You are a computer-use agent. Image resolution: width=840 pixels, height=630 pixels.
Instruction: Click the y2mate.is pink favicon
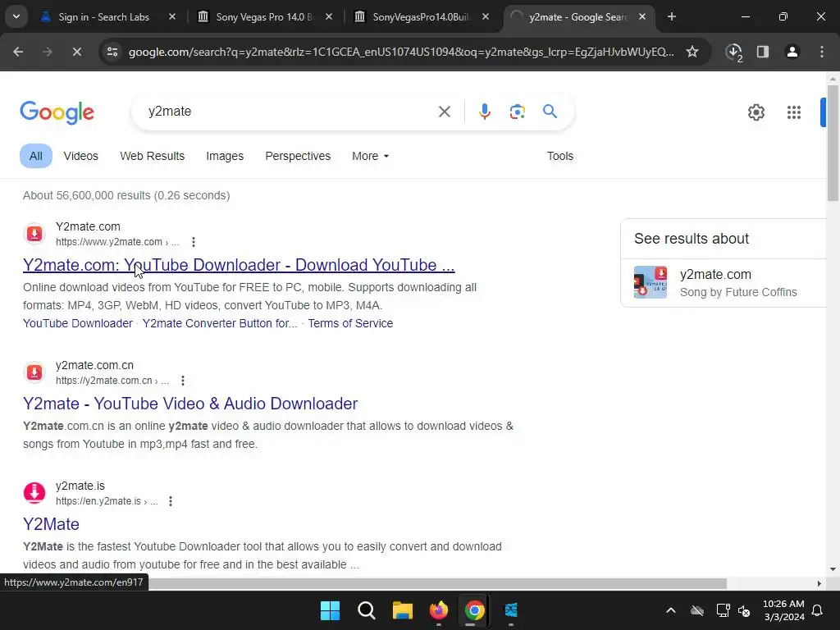[x=34, y=493]
